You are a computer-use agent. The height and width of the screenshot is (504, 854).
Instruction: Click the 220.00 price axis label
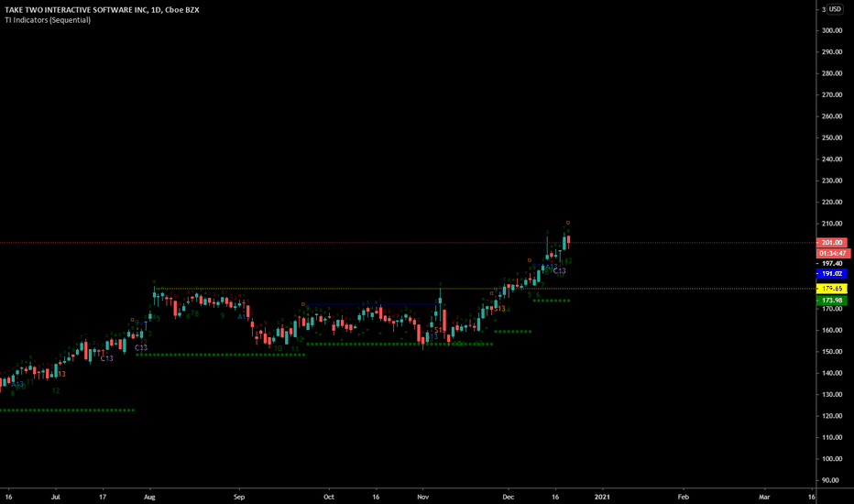pos(832,203)
